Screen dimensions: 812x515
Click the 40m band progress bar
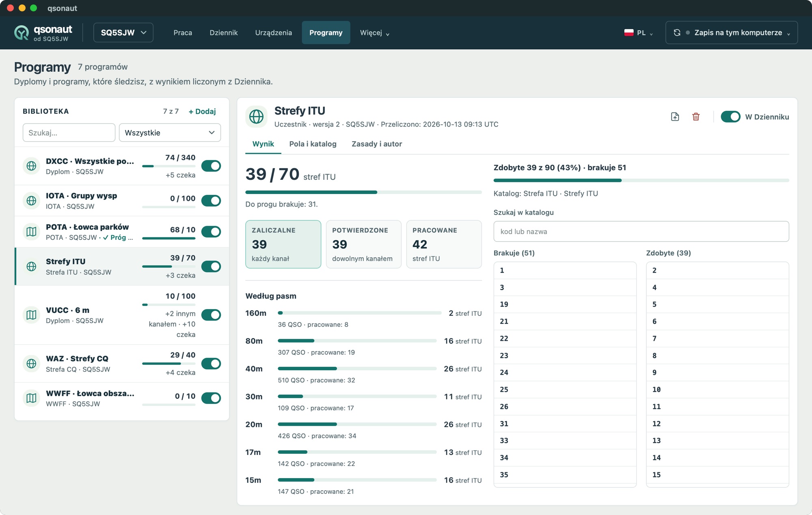pos(357,368)
